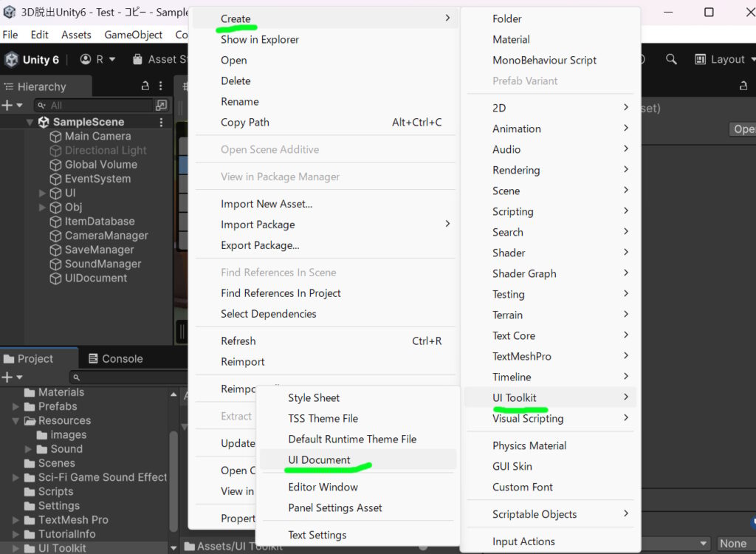Expand the TextMesh Pro folder

pyautogui.click(x=16, y=520)
